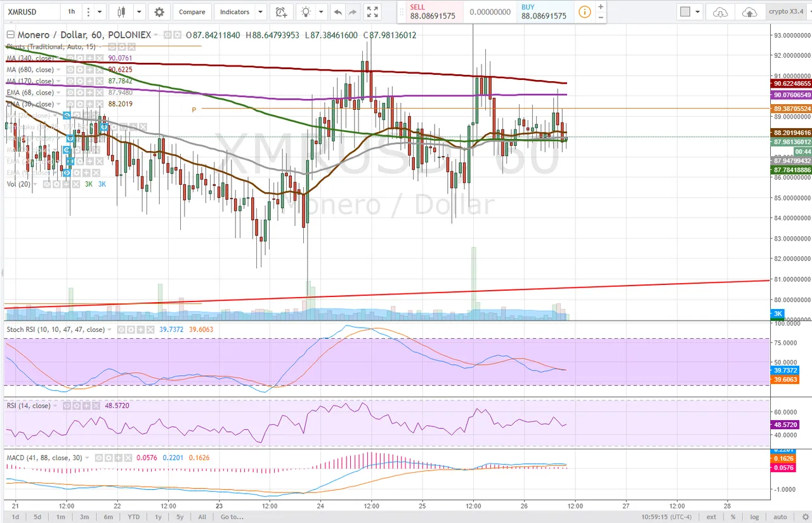
Task: Hide the MACD indicator
Action: click(99, 458)
